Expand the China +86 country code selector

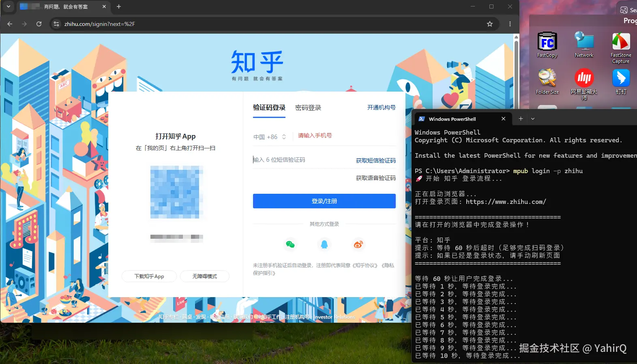[270, 137]
